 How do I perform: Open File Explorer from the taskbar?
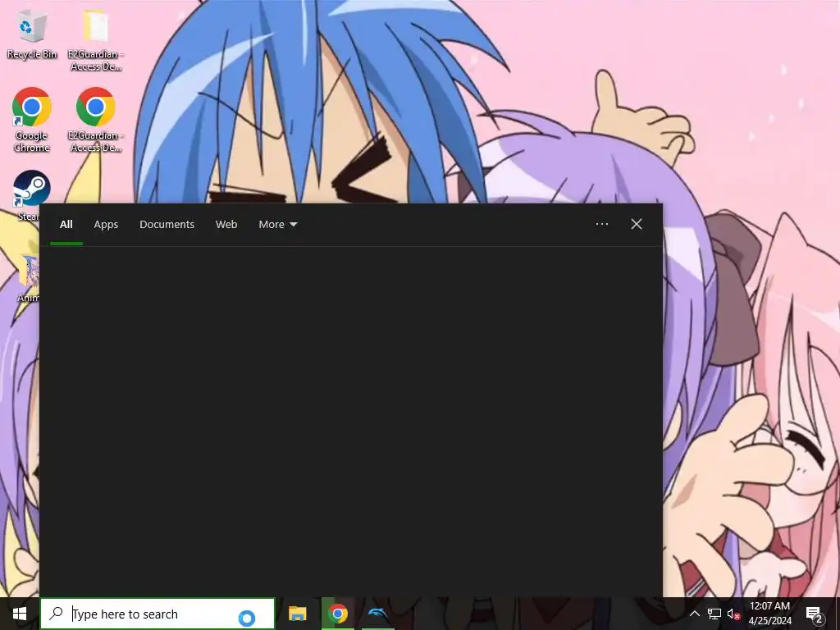(297, 614)
